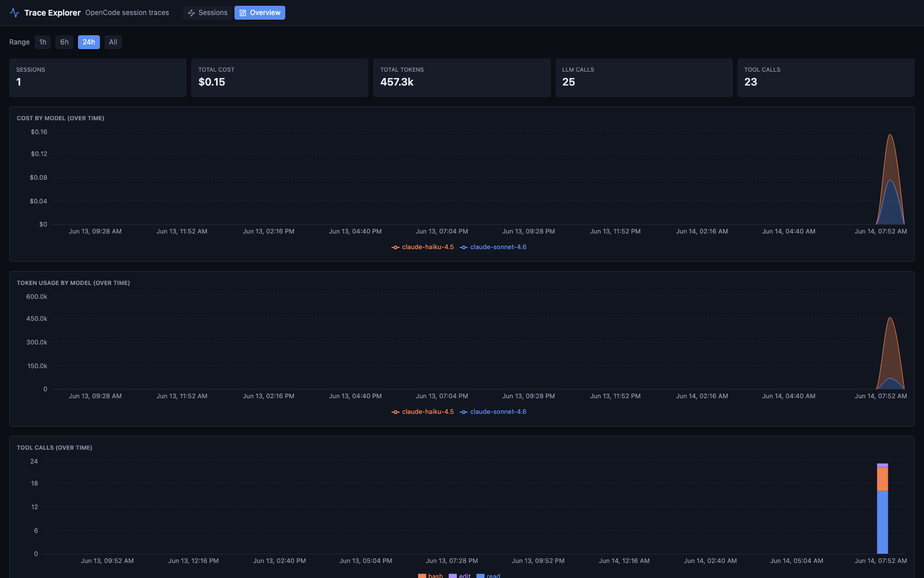
Task: Select the 24h range button
Action: pos(89,42)
